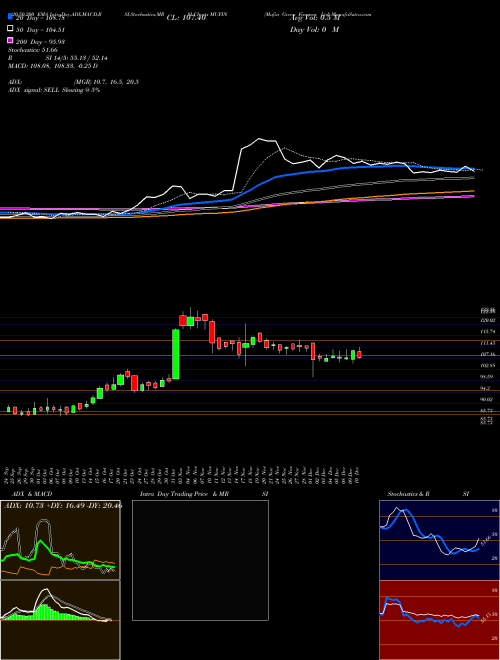The image size is (500, 660).
Task: Click the '(MGR) 10.7, 16.5, 20.5' ADX values
Action: [x=106, y=82]
